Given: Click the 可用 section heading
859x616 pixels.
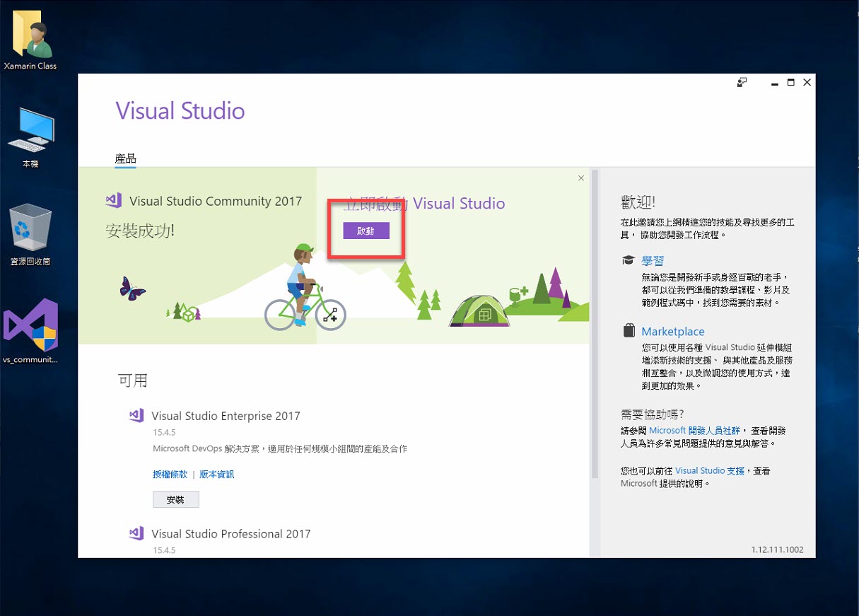Looking at the screenshot, I should pyautogui.click(x=133, y=380).
